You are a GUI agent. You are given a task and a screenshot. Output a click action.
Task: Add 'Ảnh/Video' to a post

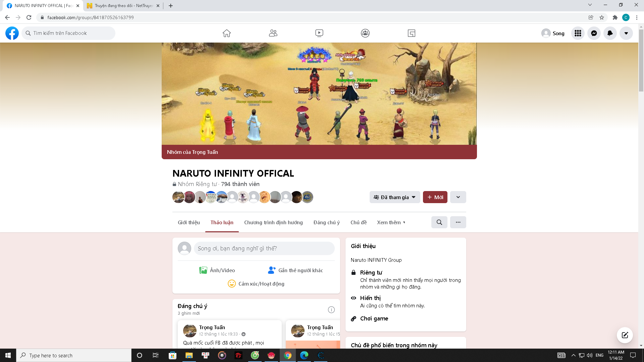click(217, 270)
